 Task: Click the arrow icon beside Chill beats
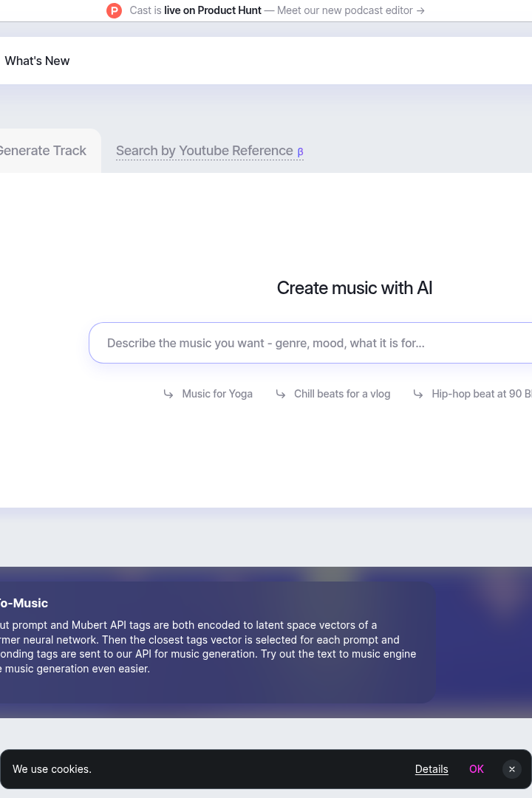(281, 394)
